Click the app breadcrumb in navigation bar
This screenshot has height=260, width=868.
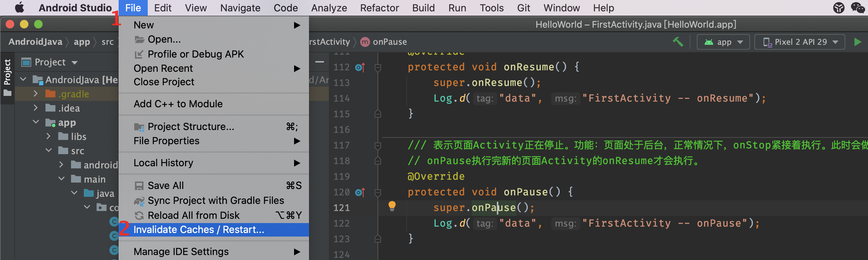[82, 42]
